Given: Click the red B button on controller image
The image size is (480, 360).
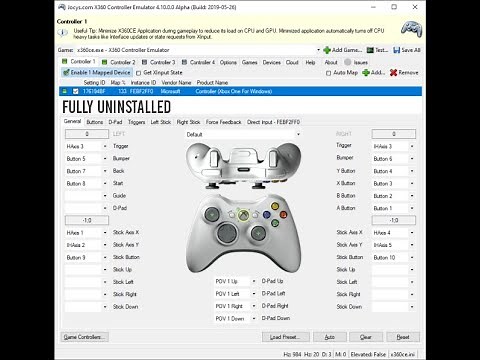Looking at the screenshot, I should point(284,214).
